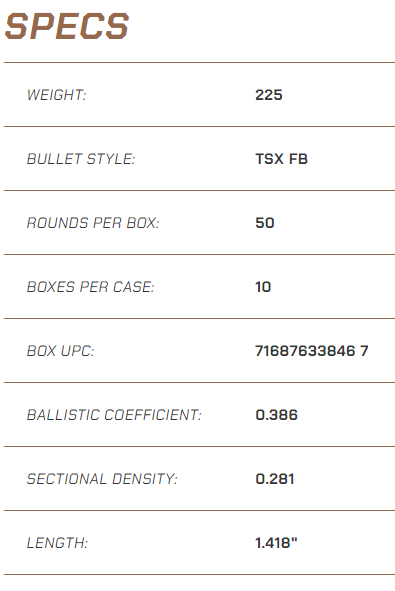Click the weight value 225
Image resolution: width=395 pixels, height=591 pixels.
pyautogui.click(x=269, y=95)
